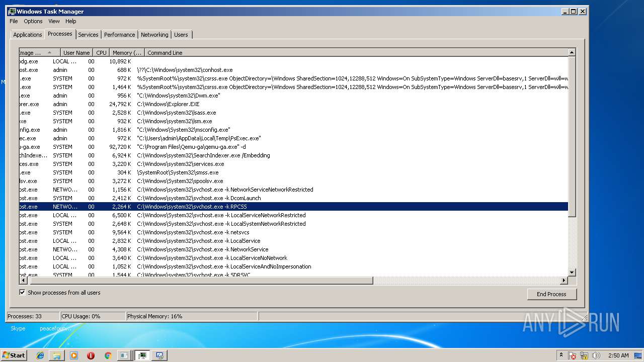Open the Start menu
This screenshot has width=644, height=362.
tap(14, 355)
